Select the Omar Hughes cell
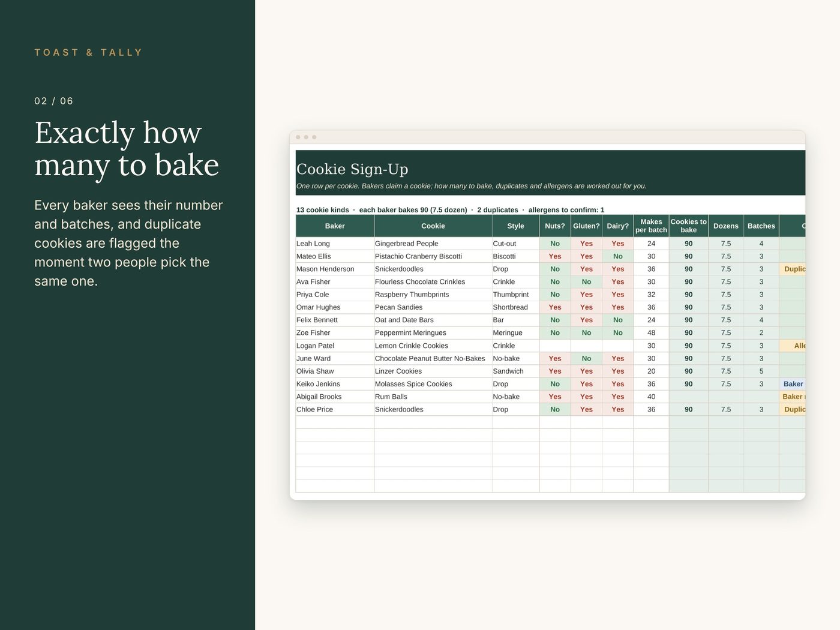This screenshot has width=840, height=630. coord(335,307)
